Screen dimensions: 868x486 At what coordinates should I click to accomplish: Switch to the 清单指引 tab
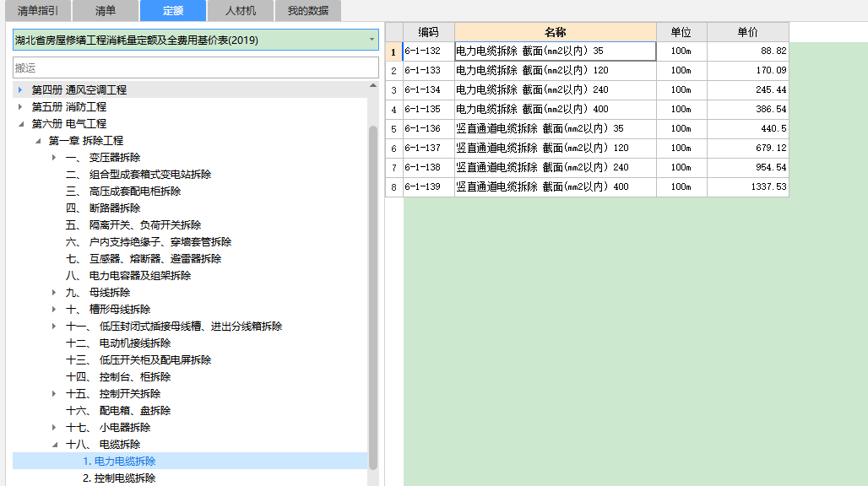37,10
